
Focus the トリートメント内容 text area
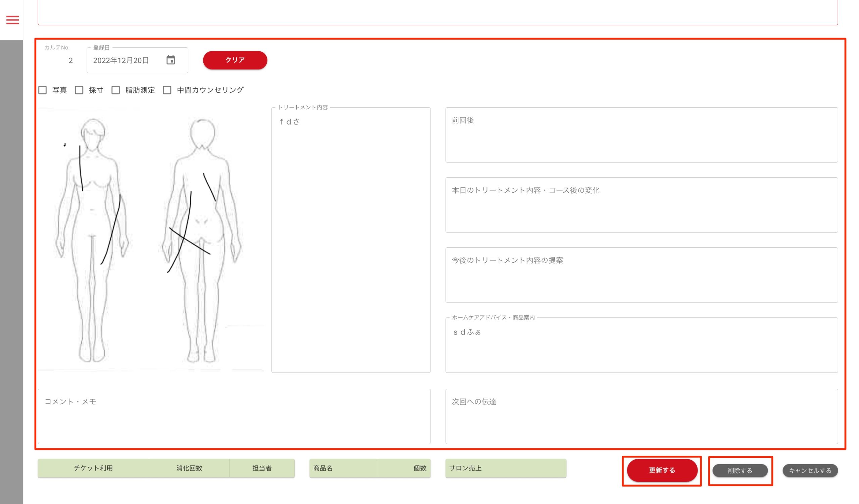(351, 240)
